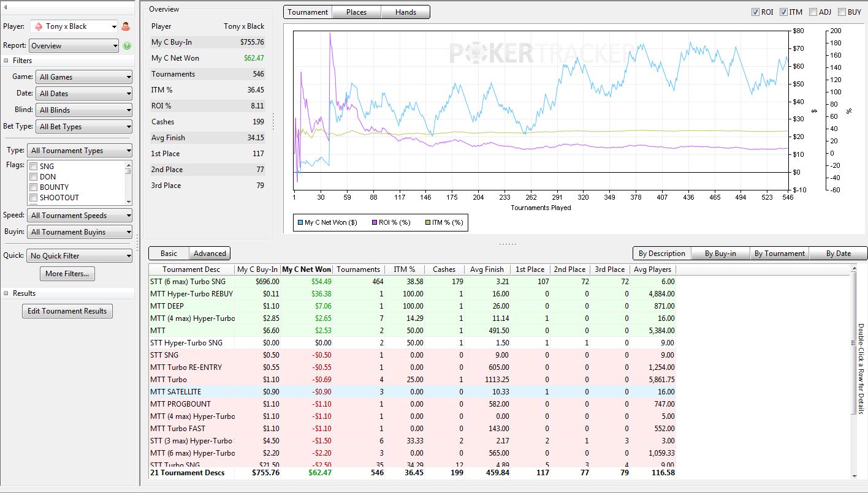Select the MTT Turbo RE-ENTRY row
The image size is (868, 493).
click(x=412, y=367)
